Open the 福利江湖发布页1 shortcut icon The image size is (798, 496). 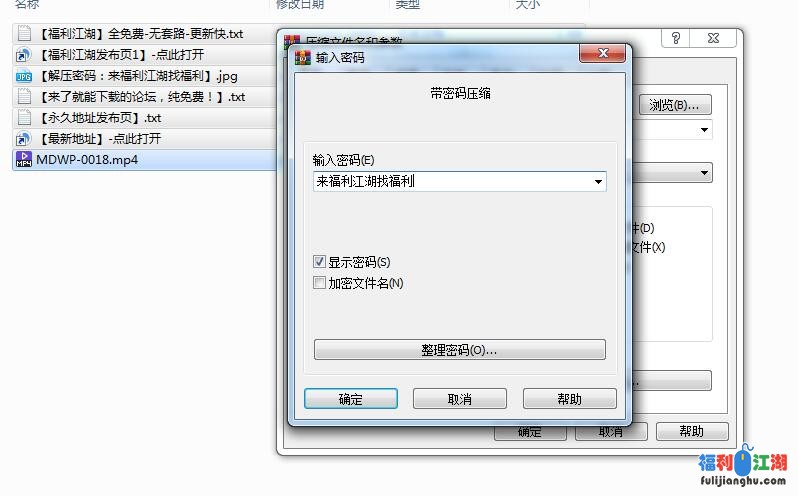23,54
